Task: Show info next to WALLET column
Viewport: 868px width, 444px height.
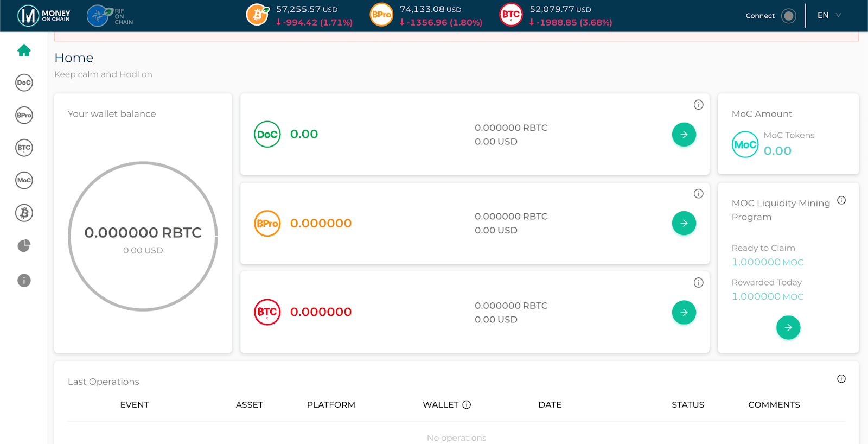Action: [467, 404]
